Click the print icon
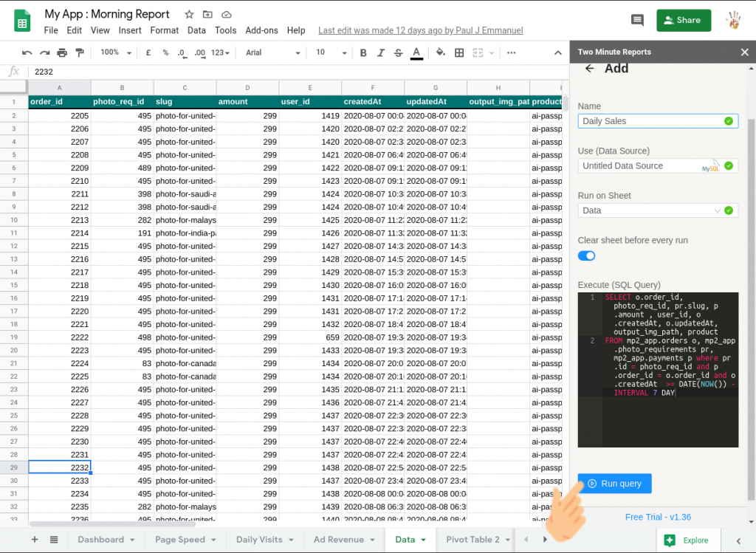Screen dimensions: 756x553 coord(62,52)
